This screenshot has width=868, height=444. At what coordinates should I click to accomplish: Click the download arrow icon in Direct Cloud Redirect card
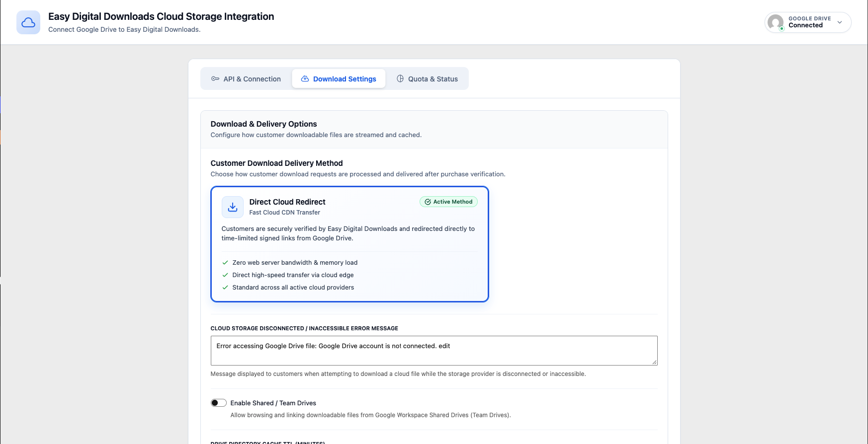click(x=233, y=207)
